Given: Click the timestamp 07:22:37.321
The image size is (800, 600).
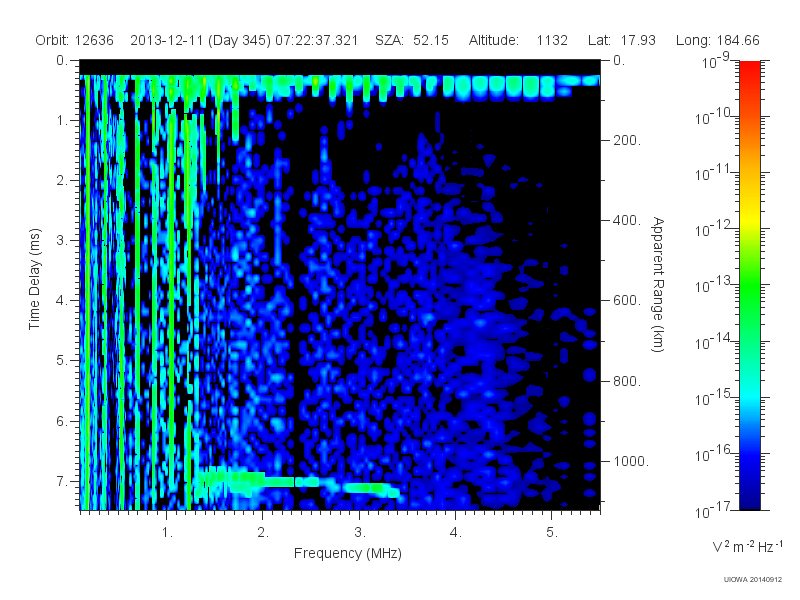Looking at the screenshot, I should click(316, 40).
